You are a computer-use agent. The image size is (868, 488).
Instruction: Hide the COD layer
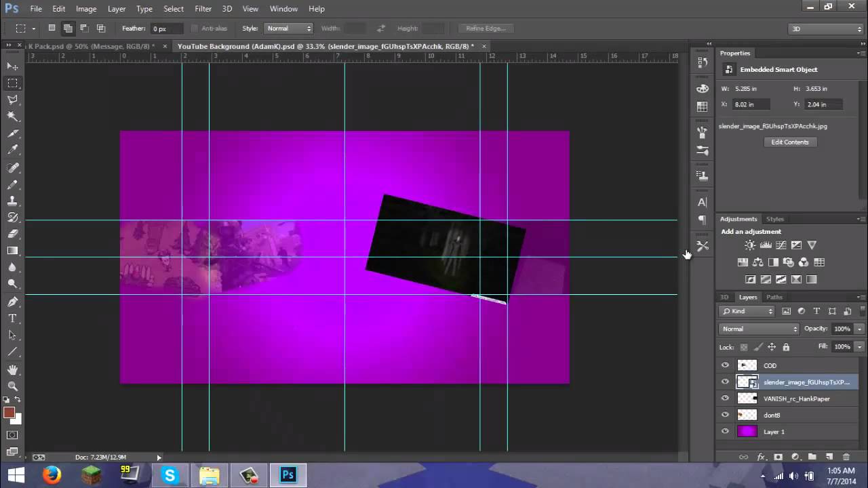coord(725,365)
